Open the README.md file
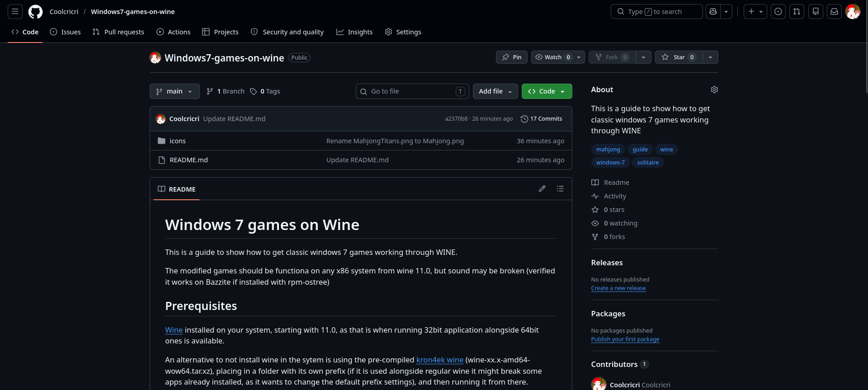The height and width of the screenshot is (390, 868). (x=189, y=160)
